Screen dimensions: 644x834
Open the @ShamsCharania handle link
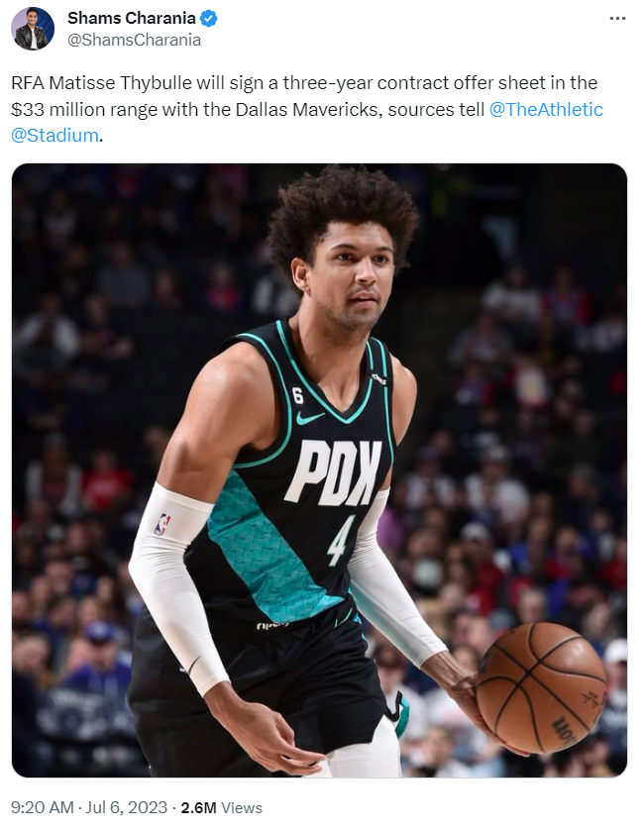[134, 40]
